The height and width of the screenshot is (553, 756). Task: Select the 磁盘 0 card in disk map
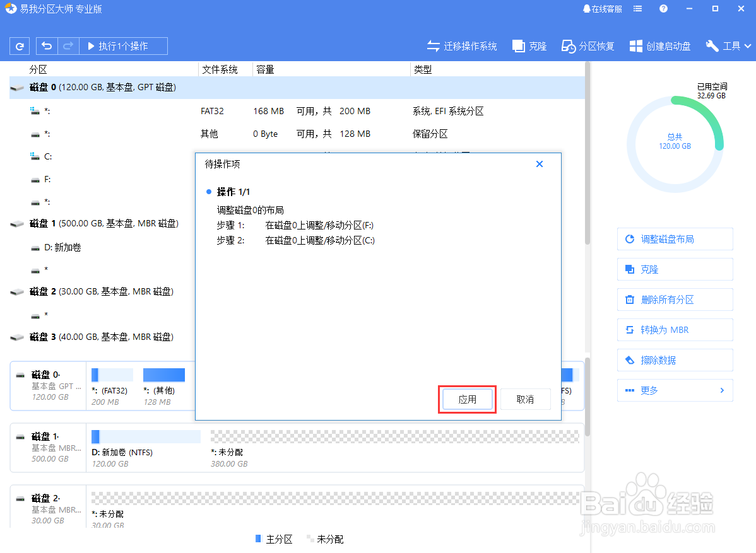pyautogui.click(x=48, y=386)
